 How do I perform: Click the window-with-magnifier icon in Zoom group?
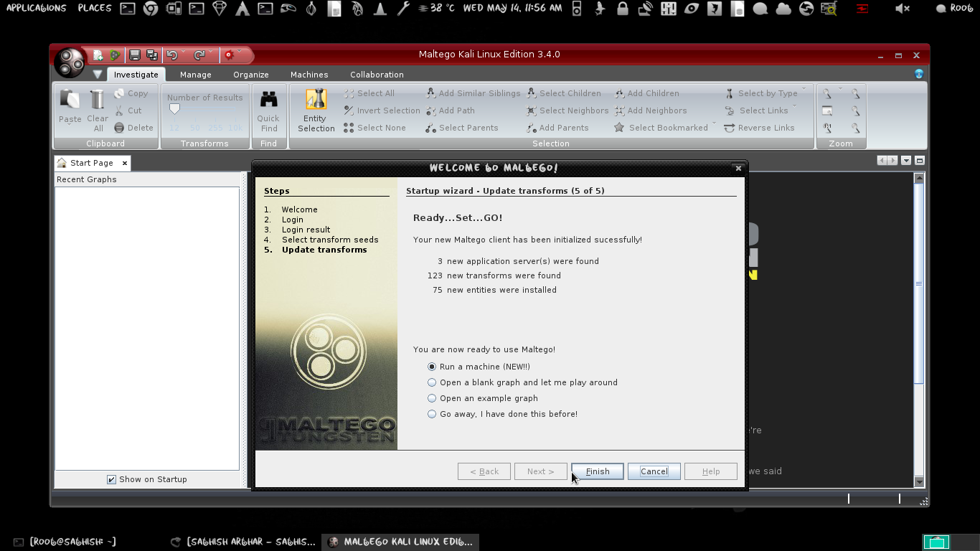[x=827, y=110]
